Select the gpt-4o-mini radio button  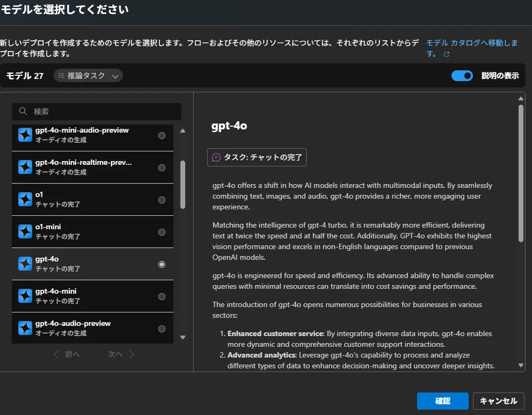(162, 297)
